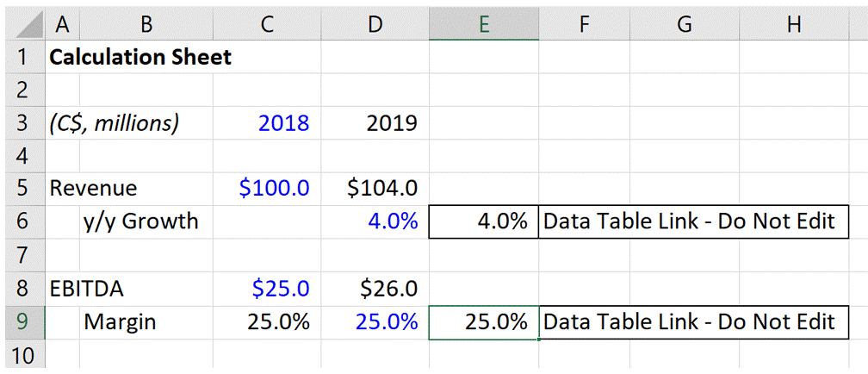
Task: Click the Calculation Sheet title cell
Action: 140,58
